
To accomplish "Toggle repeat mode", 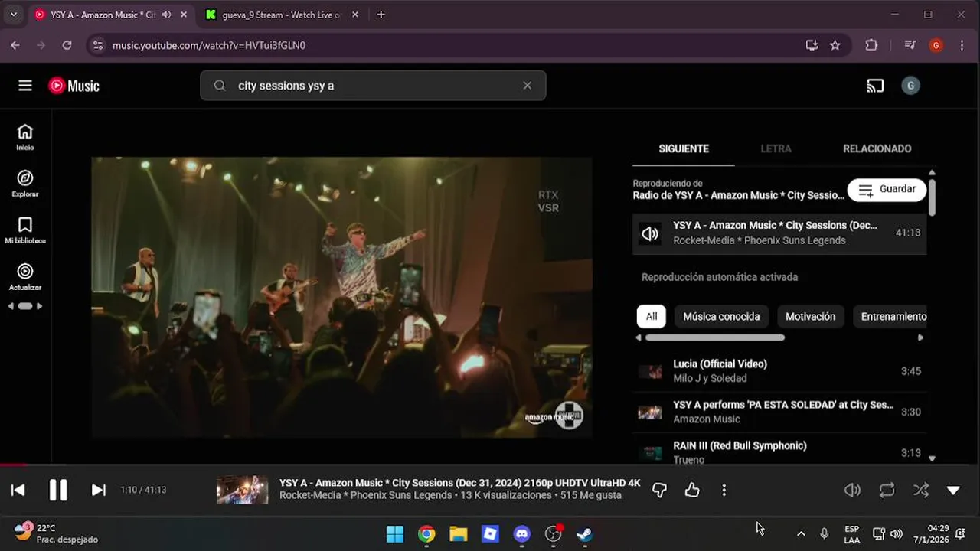I will pyautogui.click(x=887, y=490).
